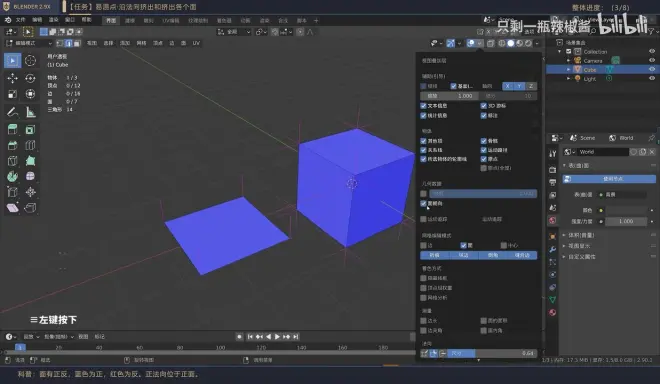Toggle the Z axis button in guides
The height and width of the screenshot is (384, 660).
[x=531, y=86]
